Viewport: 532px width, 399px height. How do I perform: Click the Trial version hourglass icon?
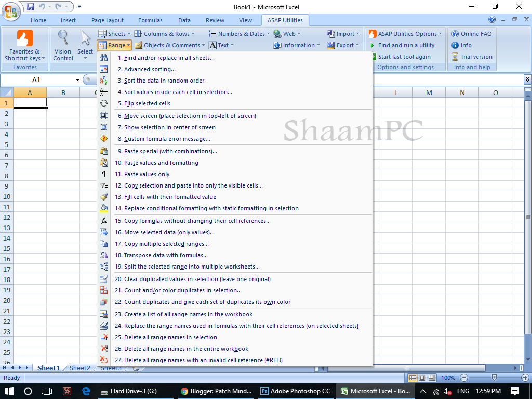pos(455,57)
